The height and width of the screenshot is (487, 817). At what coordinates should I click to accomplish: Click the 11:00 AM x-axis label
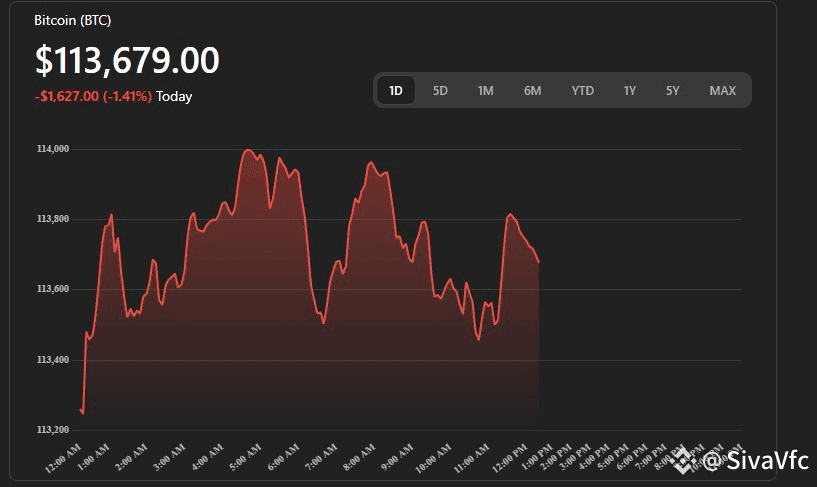click(x=472, y=458)
